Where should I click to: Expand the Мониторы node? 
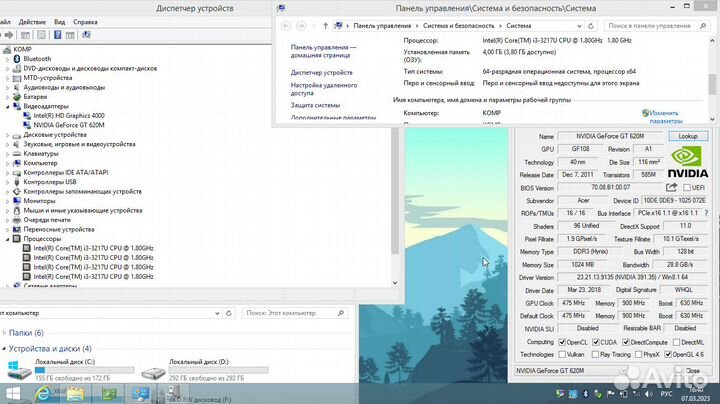[7, 201]
